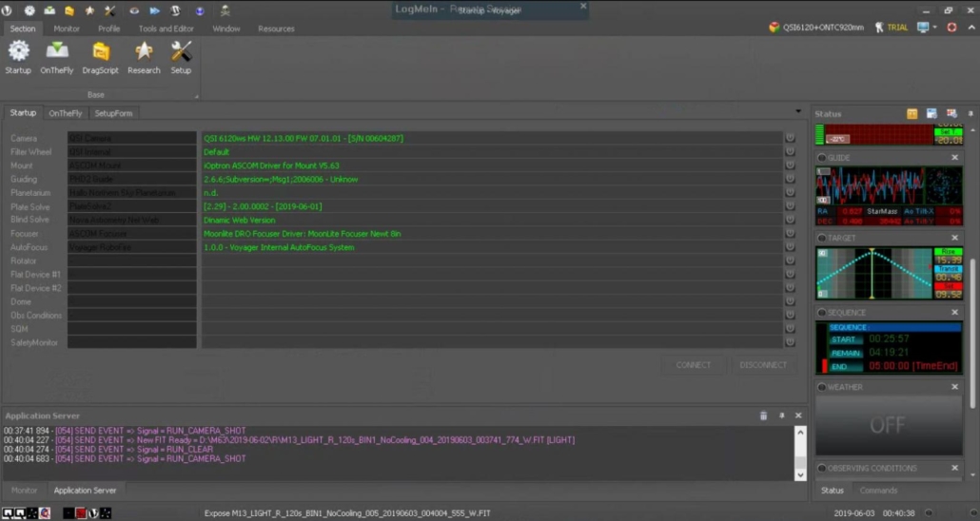Image resolution: width=980 pixels, height=521 pixels.
Task: Open the DragScript section in the ribbon
Action: click(100, 57)
